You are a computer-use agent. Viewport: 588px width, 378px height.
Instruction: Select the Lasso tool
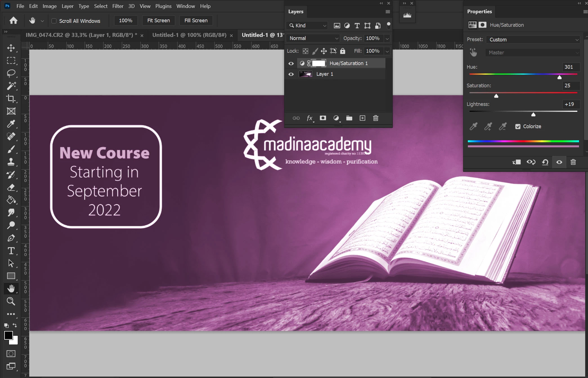11,73
